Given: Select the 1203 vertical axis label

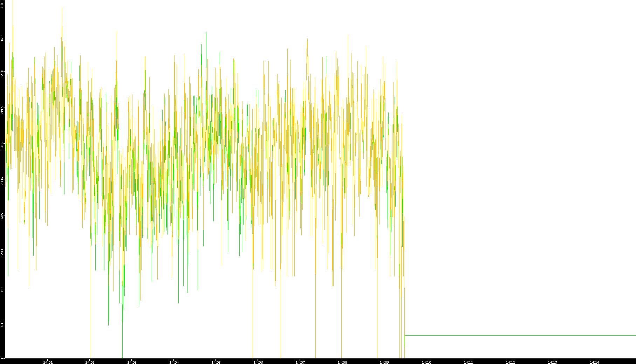Looking at the screenshot, I should [2, 253].
